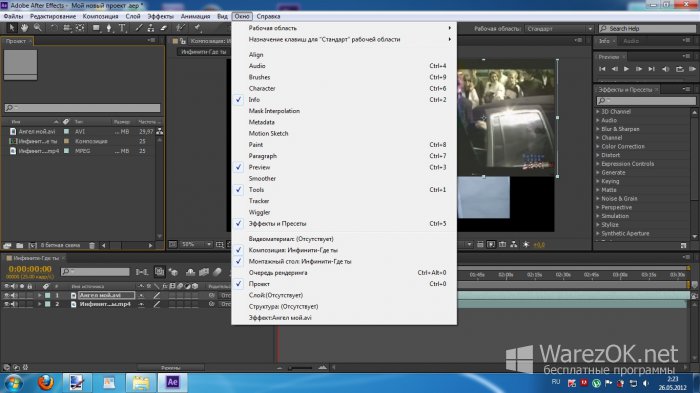Select the Selection arrow tool

(x=12, y=28)
